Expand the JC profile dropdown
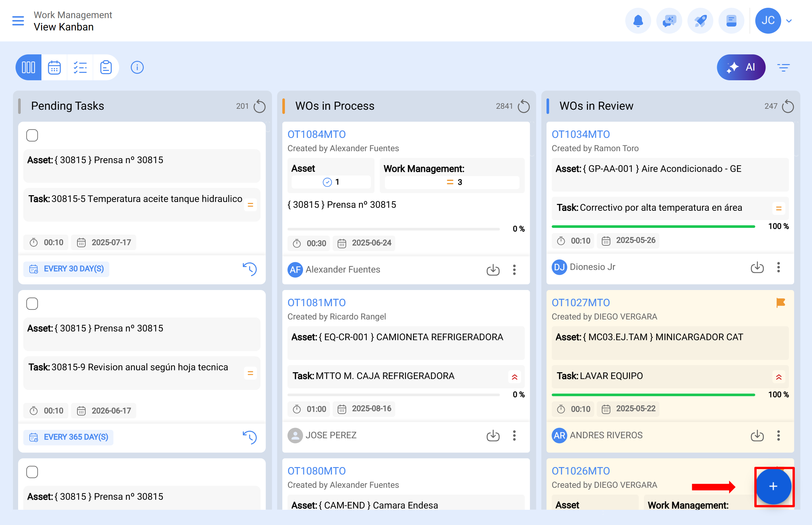 coord(789,20)
